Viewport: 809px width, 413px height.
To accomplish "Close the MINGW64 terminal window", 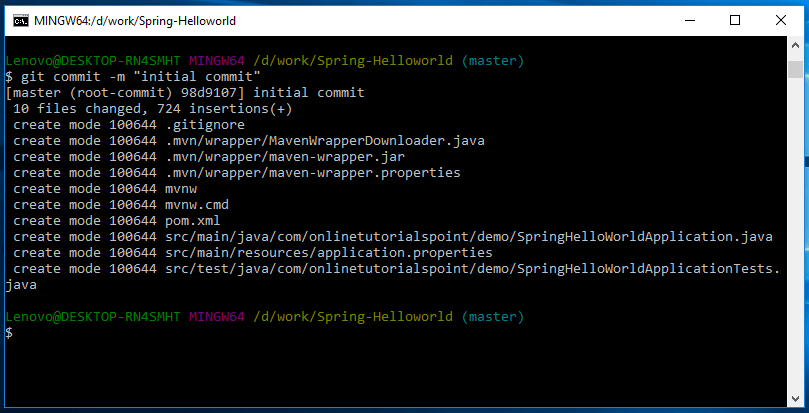I will (x=781, y=20).
